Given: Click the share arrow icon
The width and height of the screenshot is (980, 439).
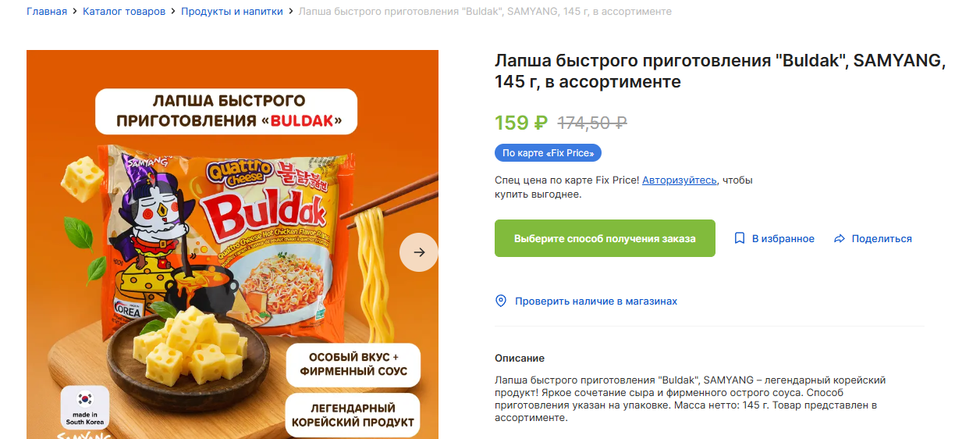Looking at the screenshot, I should coord(840,238).
